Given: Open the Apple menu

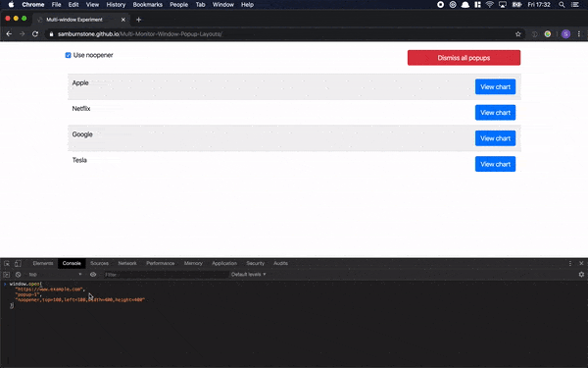Looking at the screenshot, I should [x=11, y=5].
